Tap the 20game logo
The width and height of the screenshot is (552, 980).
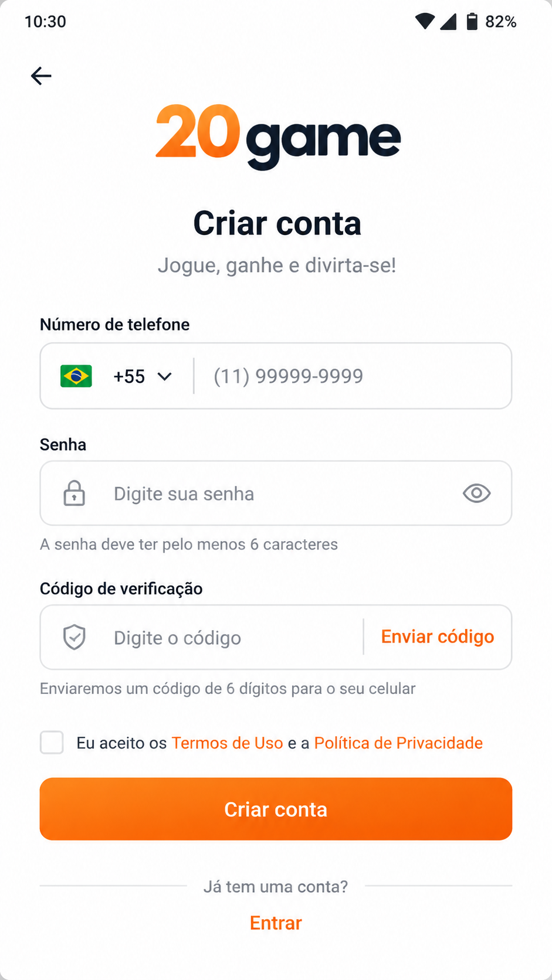click(278, 136)
